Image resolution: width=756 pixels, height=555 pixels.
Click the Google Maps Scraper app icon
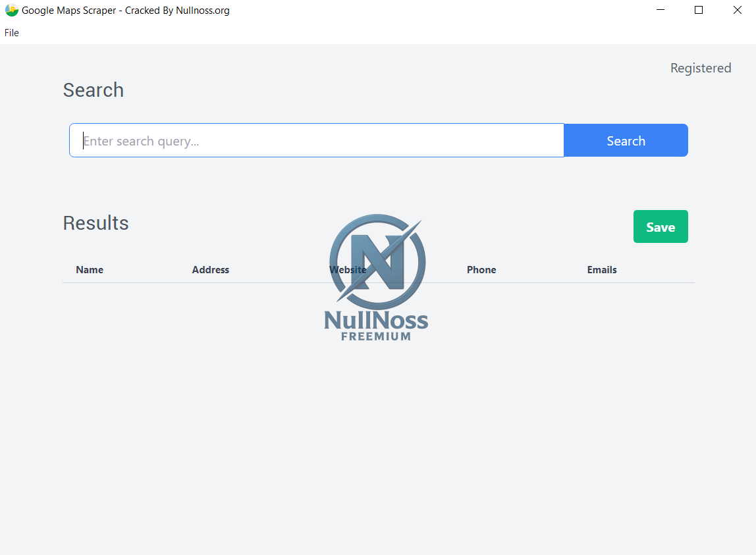tap(11, 11)
